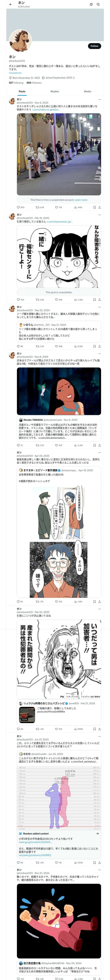Viewport: 110px width, 980px height.
Task: Expand the Joined September 2023 chevron
Action: 74,78
